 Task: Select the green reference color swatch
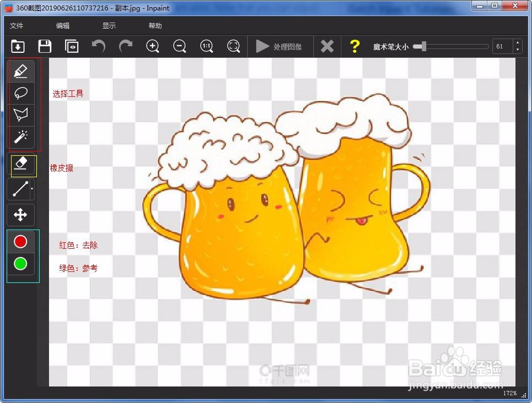pyautogui.click(x=20, y=264)
